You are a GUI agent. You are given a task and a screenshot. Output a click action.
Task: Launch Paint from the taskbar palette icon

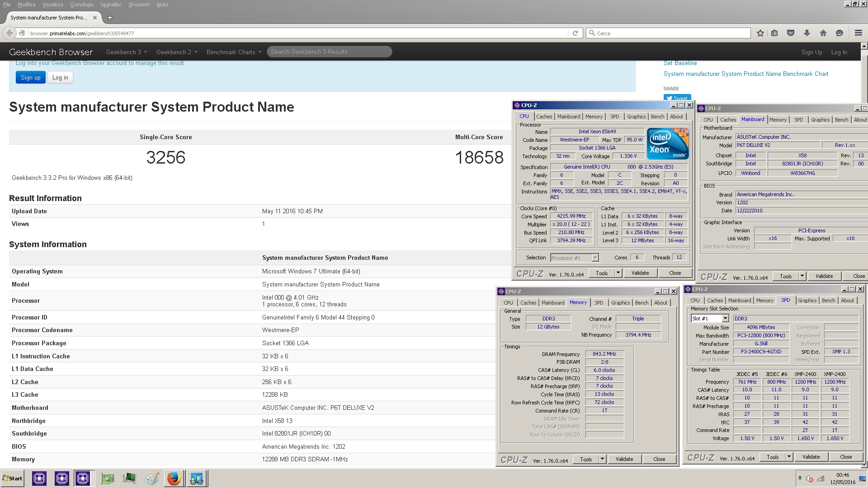(x=152, y=478)
